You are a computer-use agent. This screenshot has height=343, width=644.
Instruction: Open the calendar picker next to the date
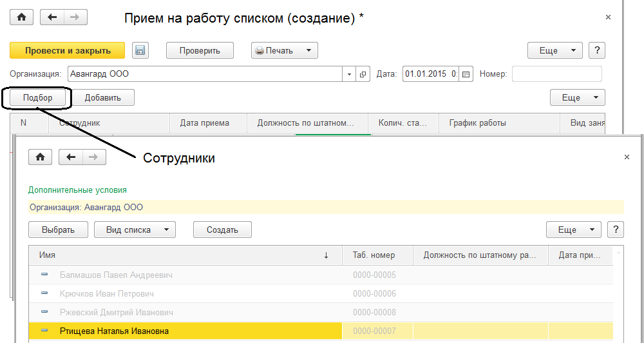pos(466,74)
